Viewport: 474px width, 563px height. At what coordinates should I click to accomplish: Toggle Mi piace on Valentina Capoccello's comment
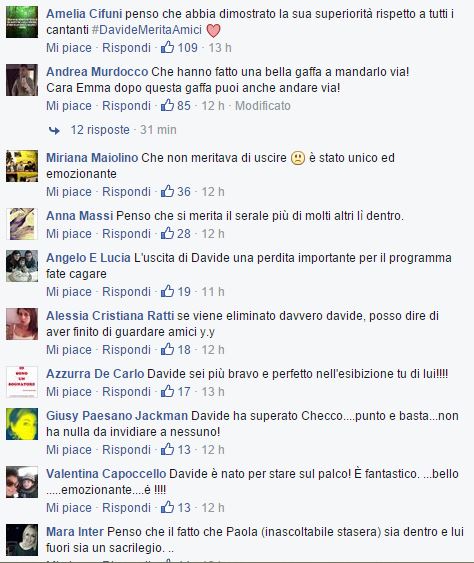point(69,508)
